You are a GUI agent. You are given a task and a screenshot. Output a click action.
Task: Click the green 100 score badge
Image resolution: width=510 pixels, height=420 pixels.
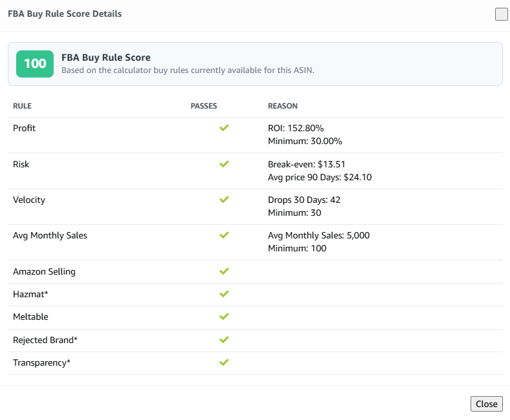(x=35, y=64)
